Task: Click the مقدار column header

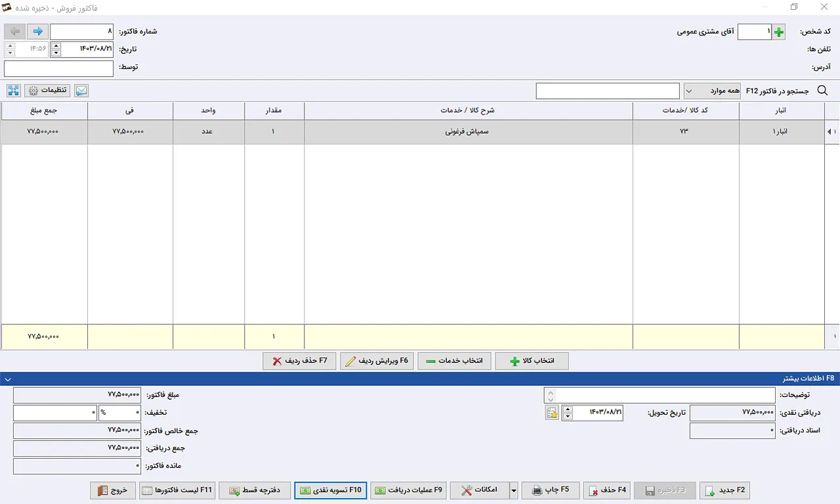Action: click(x=274, y=111)
